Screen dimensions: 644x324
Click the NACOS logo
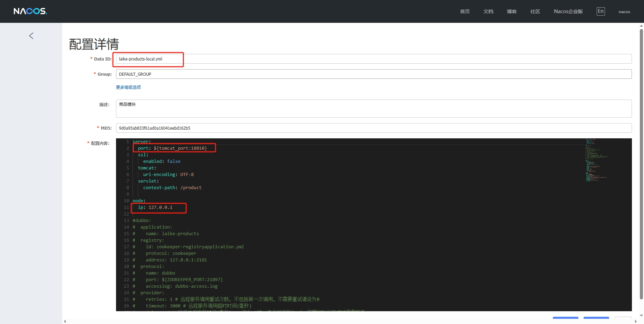[30, 11]
